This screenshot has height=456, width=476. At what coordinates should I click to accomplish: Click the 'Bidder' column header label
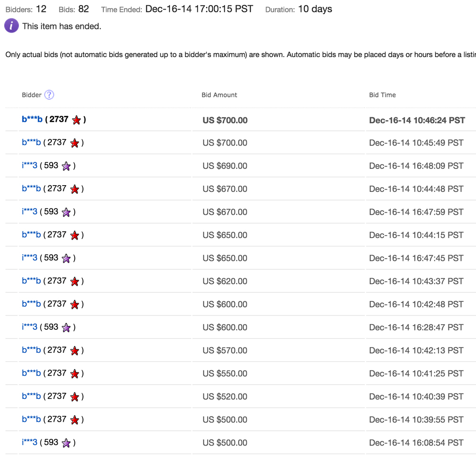31,95
